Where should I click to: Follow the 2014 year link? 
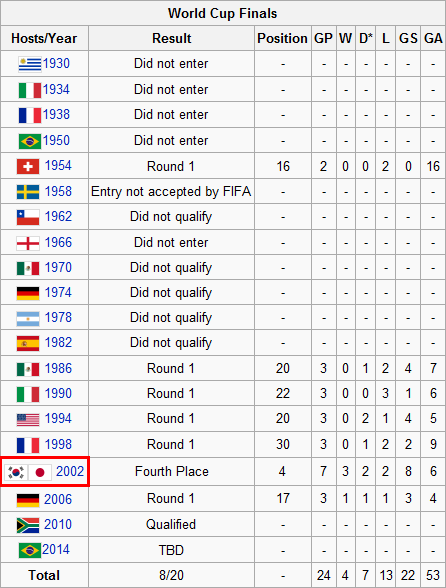click(x=56, y=549)
